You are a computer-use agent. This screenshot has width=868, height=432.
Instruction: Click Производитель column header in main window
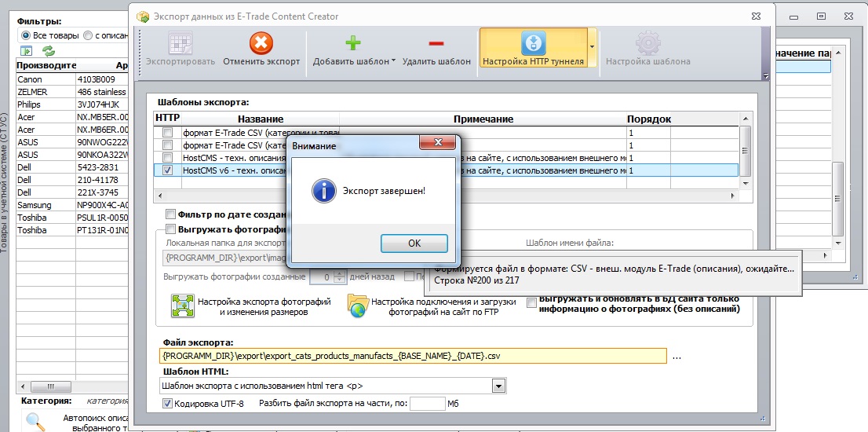tap(46, 65)
